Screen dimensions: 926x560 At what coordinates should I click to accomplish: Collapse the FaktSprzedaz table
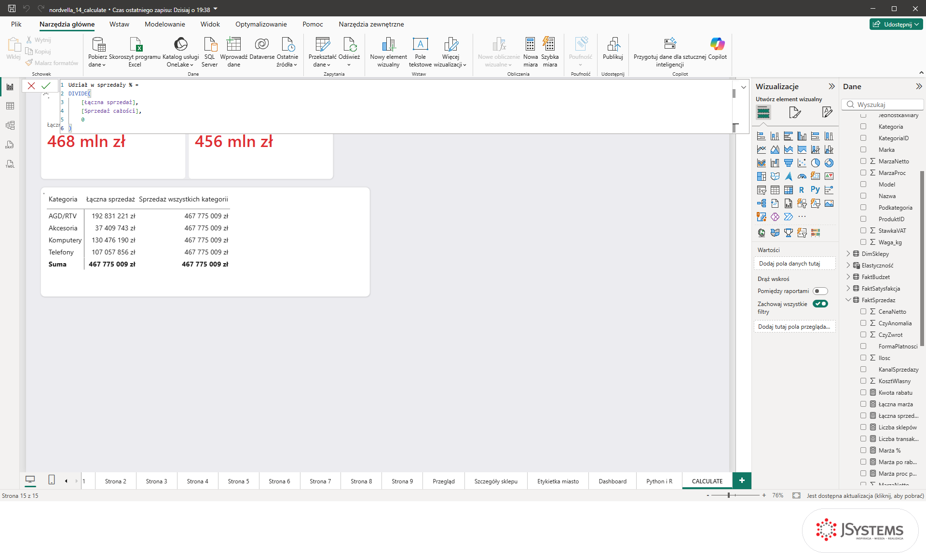pos(848,300)
